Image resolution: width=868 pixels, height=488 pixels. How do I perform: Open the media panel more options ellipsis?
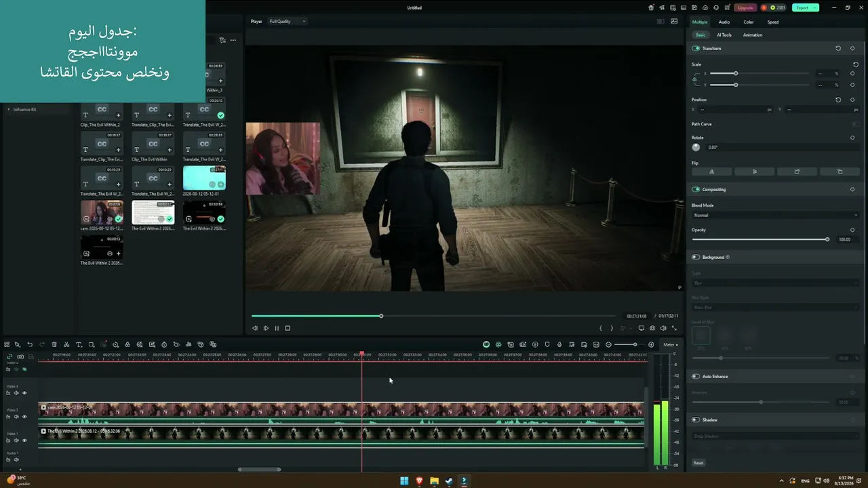(x=233, y=40)
